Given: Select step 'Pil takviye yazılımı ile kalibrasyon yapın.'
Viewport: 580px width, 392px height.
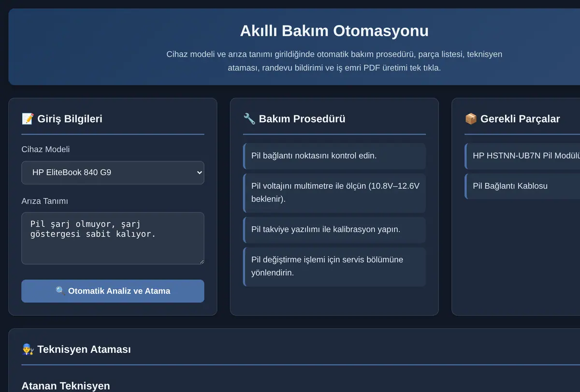Looking at the screenshot, I should 334,230.
